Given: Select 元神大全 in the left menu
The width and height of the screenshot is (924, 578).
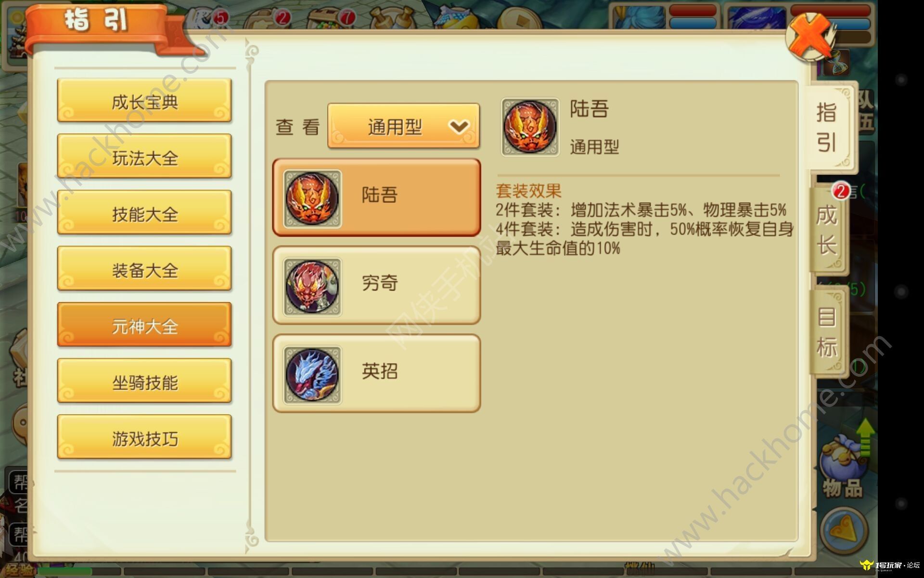Looking at the screenshot, I should pos(144,326).
